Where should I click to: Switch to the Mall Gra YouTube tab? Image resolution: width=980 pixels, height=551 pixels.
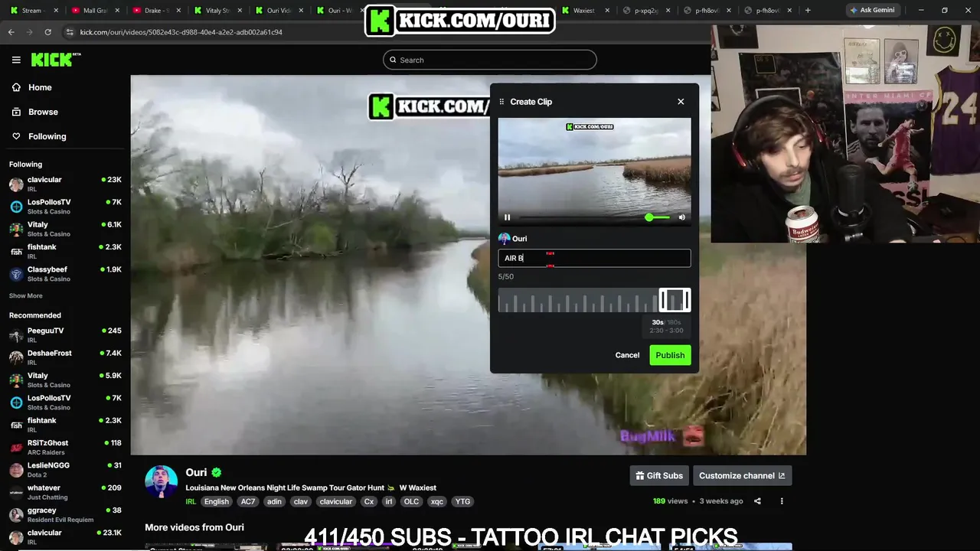click(93, 11)
